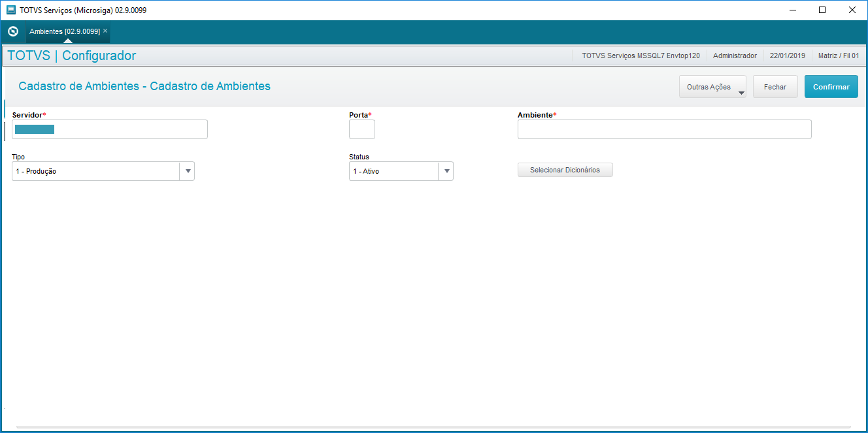Click the bottom horizontal scrollbar
Viewport: 868px width, 433px height.
pyautogui.click(x=434, y=427)
